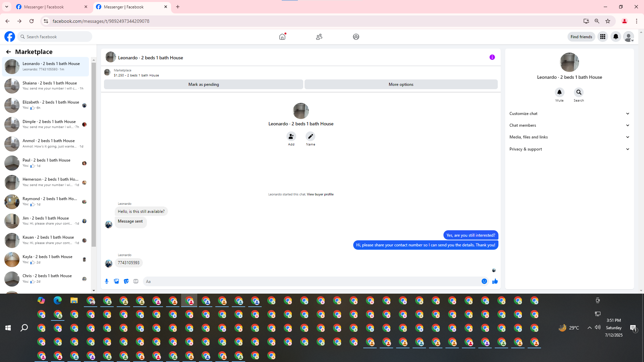Open View buyer profile link
Screen dimensions: 644x362
pos(320,194)
